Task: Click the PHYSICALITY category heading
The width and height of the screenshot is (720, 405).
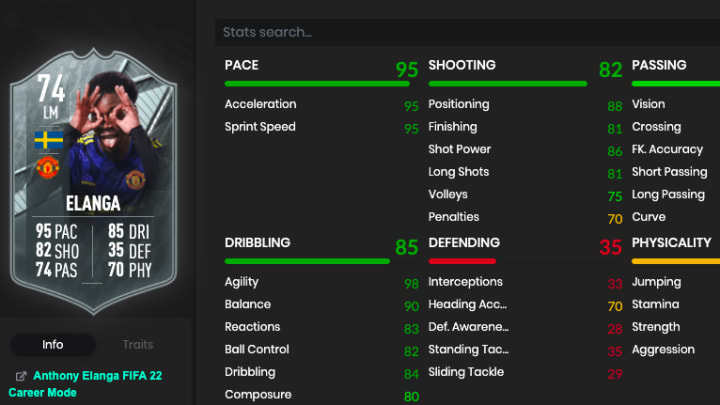Action: 671,242
